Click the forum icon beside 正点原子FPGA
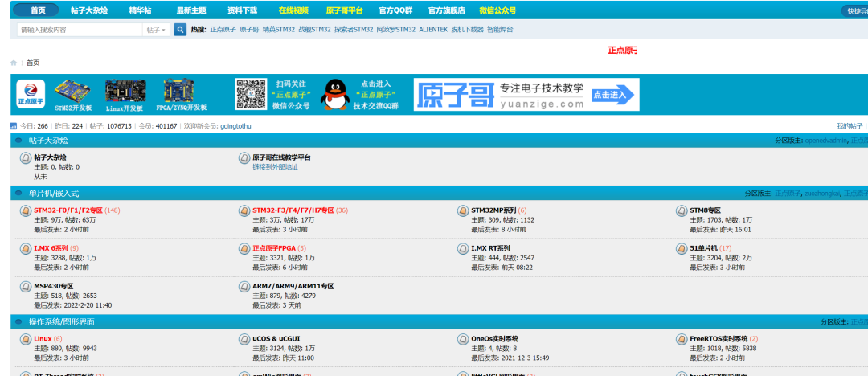 pos(244,248)
